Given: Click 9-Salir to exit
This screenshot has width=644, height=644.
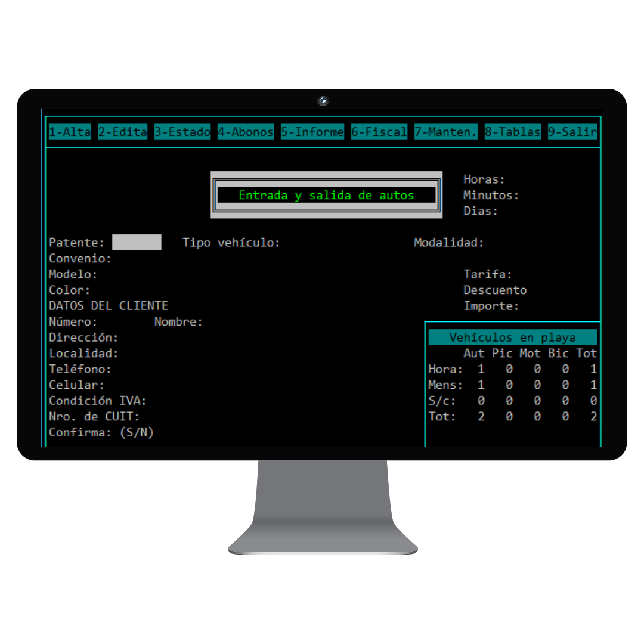Looking at the screenshot, I should pos(572,132).
